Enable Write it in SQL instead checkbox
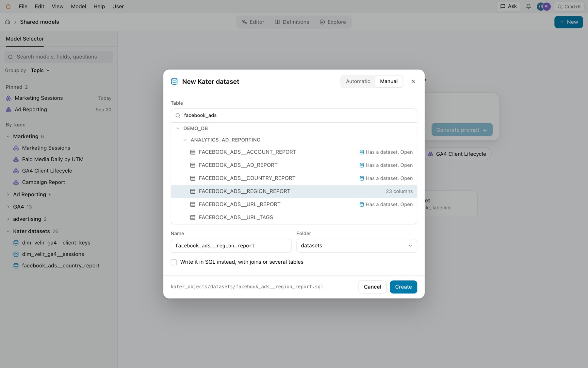 174,262
